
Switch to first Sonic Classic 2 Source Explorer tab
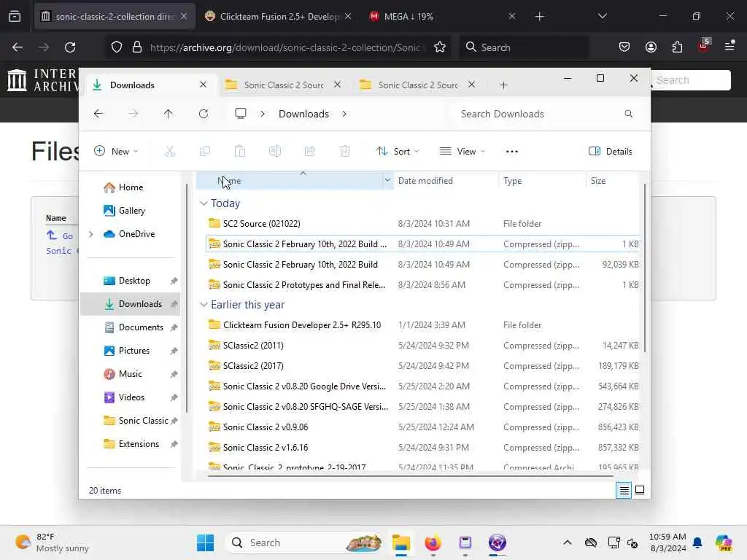(284, 85)
